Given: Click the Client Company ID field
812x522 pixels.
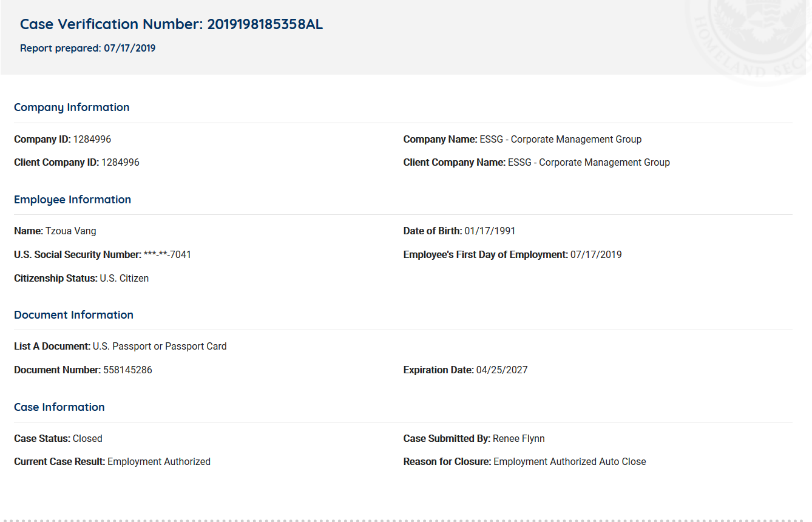Looking at the screenshot, I should coord(76,163).
